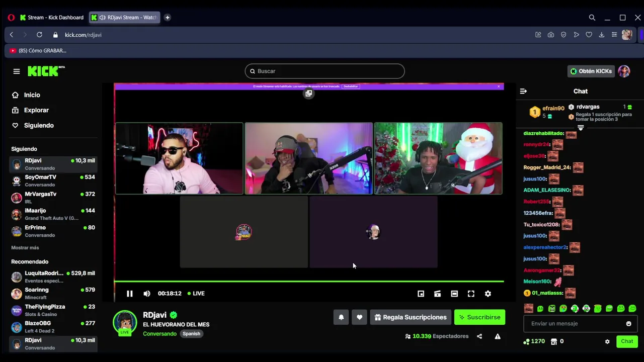This screenshot has width=644, height=362.
Task: Go to Inicio
Action: coord(32,95)
